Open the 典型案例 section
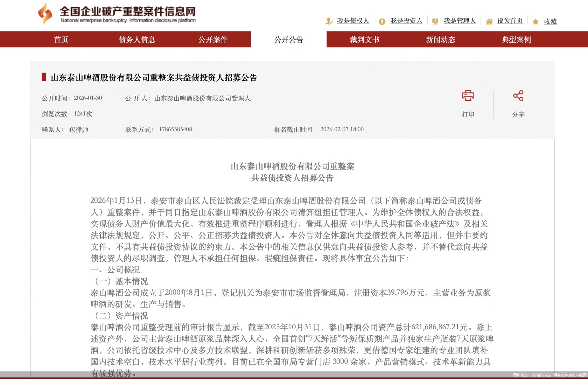The height and width of the screenshot is (379, 588). point(516,40)
